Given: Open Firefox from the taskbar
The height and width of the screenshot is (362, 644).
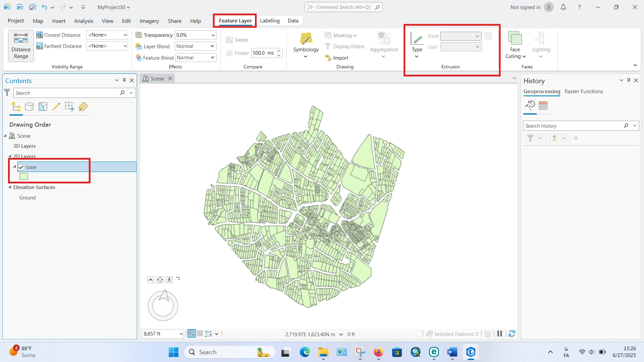Looking at the screenshot, I should point(378,352).
